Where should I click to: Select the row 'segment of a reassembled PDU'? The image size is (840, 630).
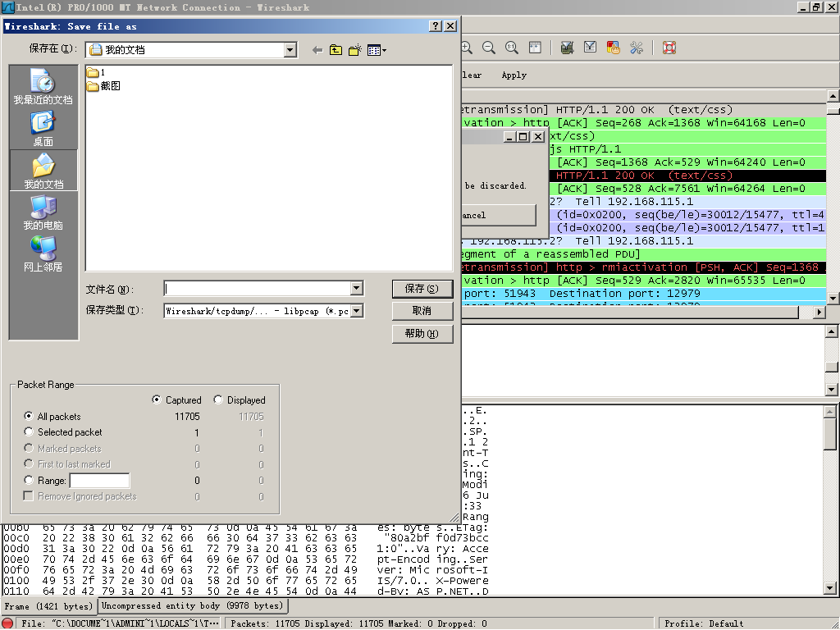(x=643, y=254)
